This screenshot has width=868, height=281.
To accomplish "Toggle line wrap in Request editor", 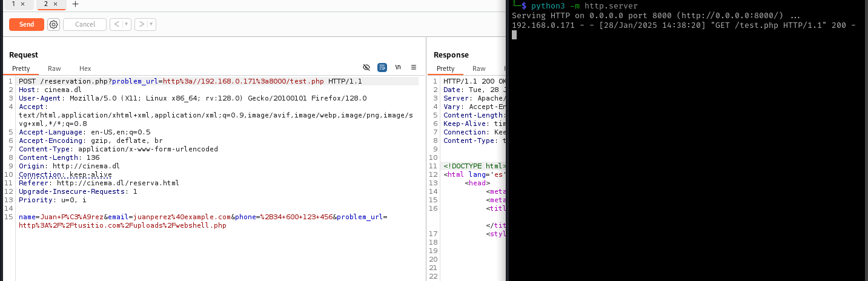I will 382,67.
